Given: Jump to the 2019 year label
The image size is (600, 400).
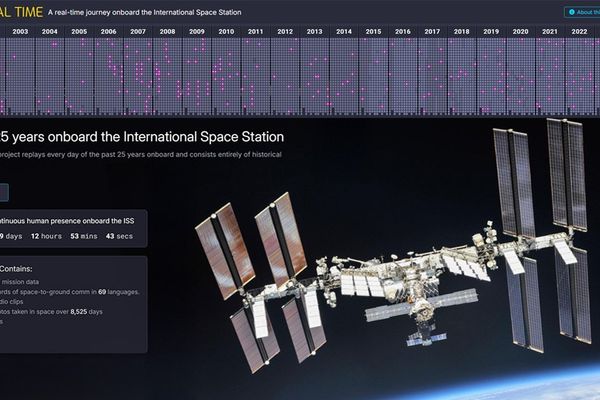Looking at the screenshot, I should [491, 32].
